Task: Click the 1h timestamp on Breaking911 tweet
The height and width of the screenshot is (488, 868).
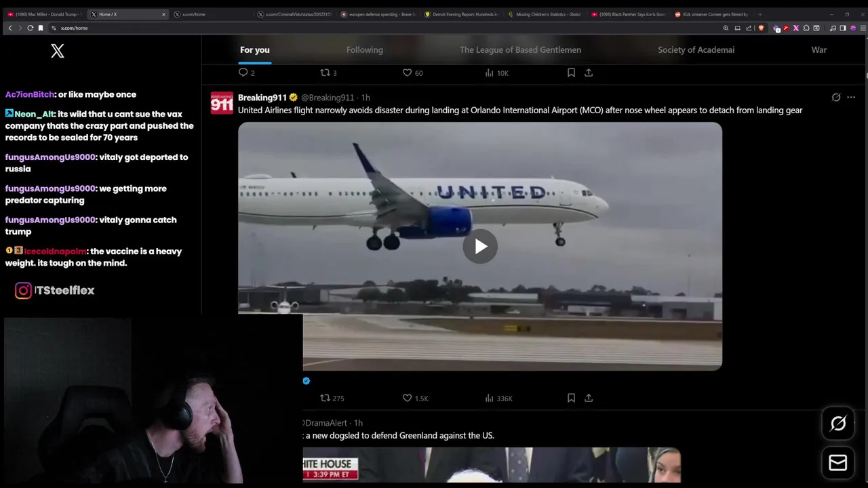Action: [x=366, y=98]
